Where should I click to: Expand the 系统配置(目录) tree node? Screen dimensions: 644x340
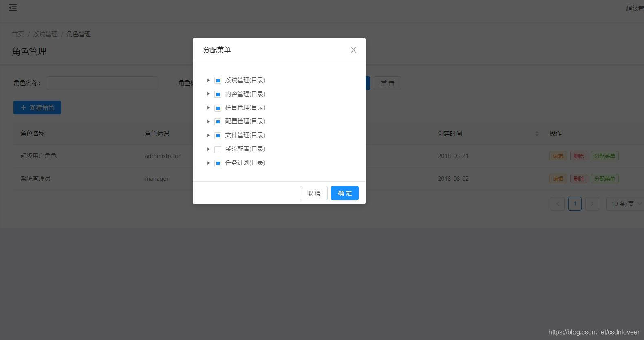click(208, 149)
